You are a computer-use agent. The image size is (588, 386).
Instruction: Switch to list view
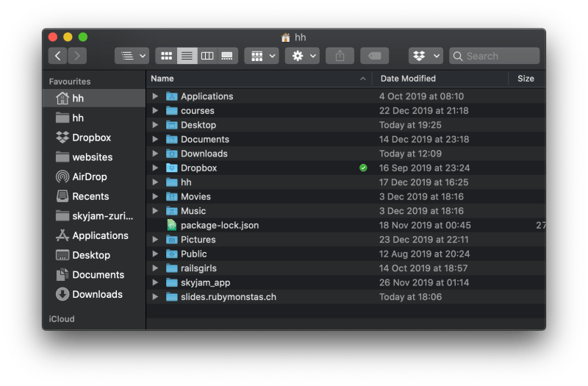pos(187,56)
